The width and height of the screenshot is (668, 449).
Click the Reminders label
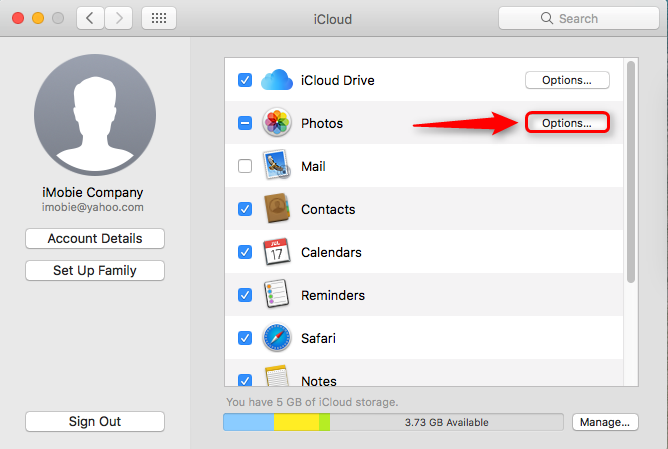point(333,296)
